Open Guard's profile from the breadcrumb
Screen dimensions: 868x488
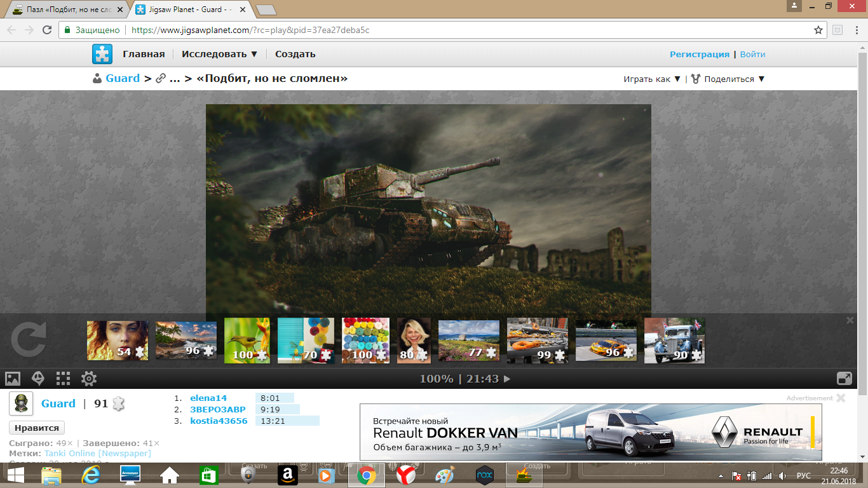[x=123, y=78]
